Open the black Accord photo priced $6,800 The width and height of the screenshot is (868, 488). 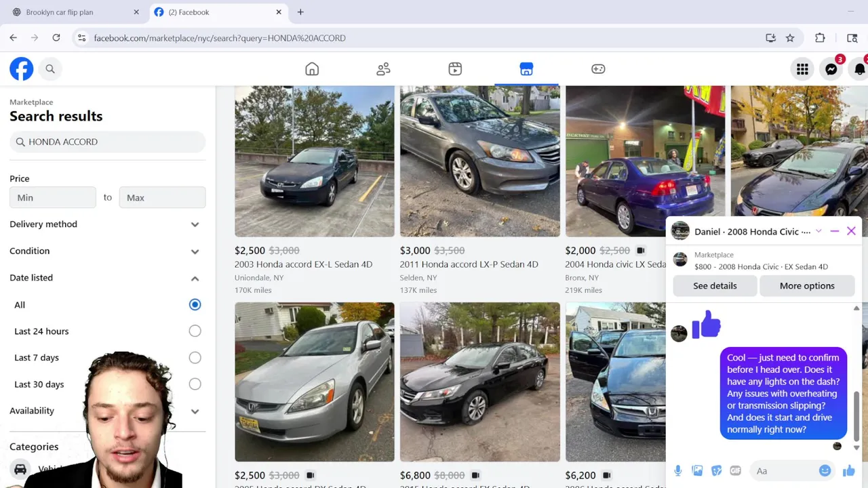click(x=479, y=382)
